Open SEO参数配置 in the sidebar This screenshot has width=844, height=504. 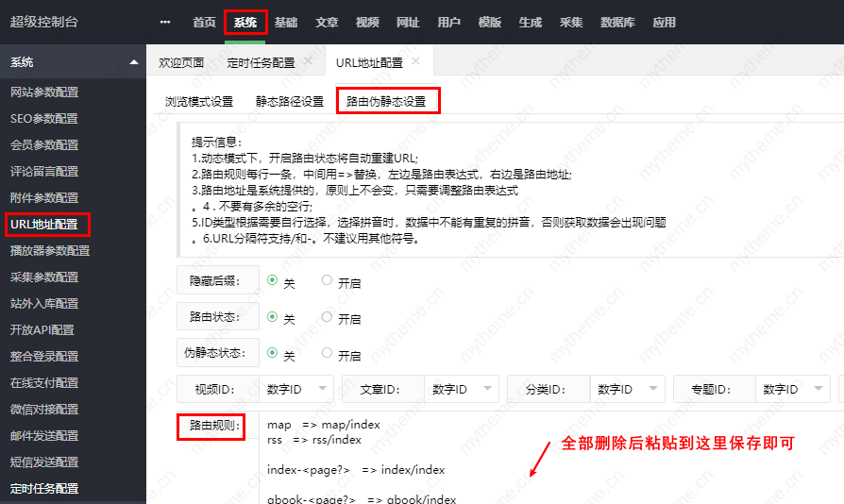pyautogui.click(x=44, y=119)
